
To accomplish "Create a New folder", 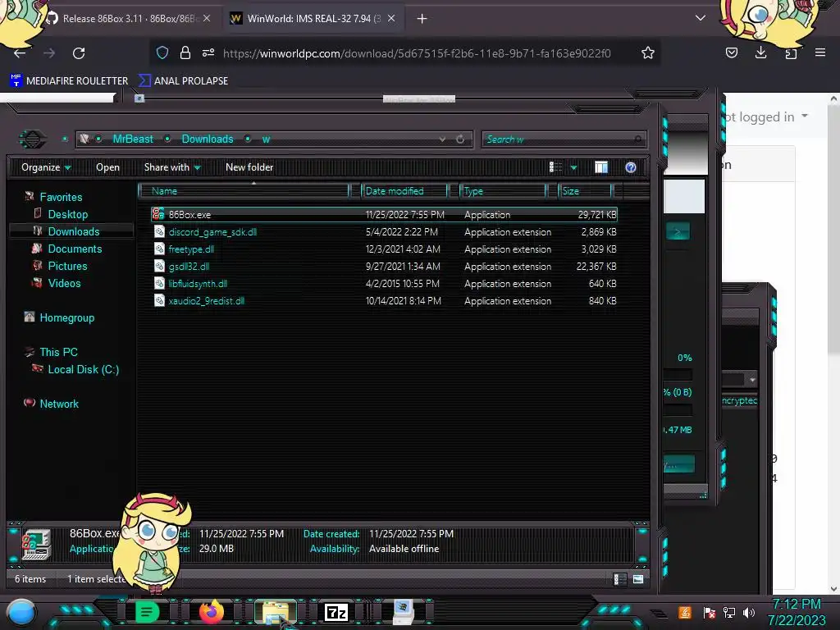I will 249,167.
